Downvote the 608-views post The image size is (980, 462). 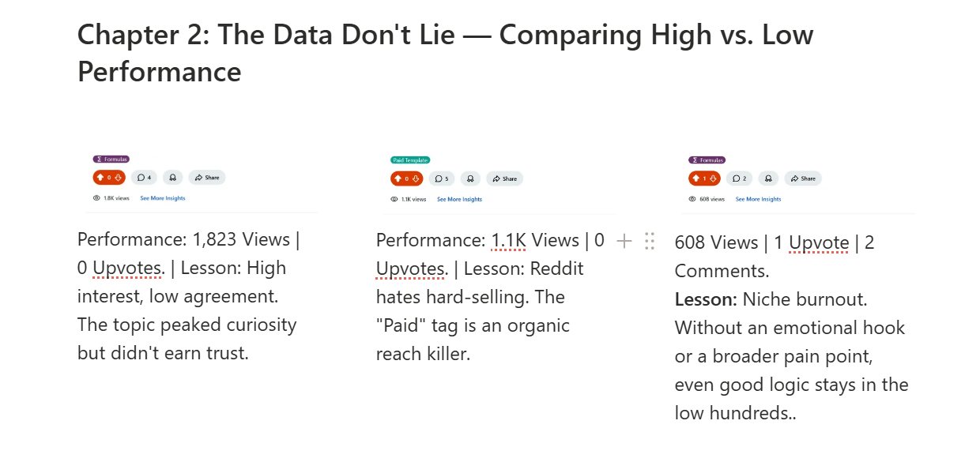[x=713, y=179]
